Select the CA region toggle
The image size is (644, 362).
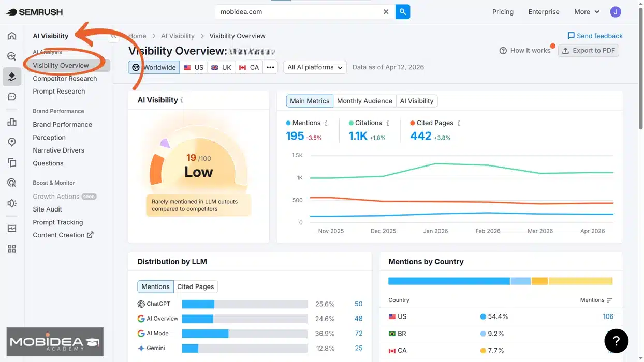pyautogui.click(x=249, y=67)
